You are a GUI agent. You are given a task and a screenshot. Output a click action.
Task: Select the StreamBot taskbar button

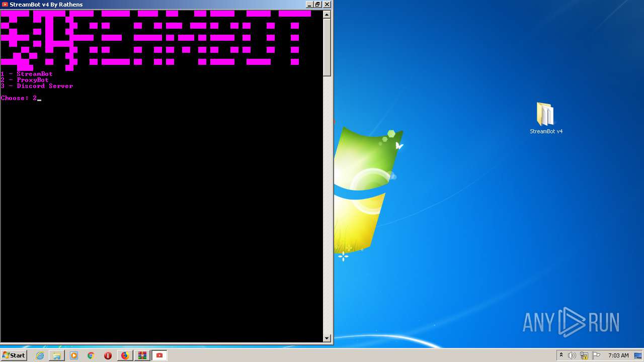(159, 355)
